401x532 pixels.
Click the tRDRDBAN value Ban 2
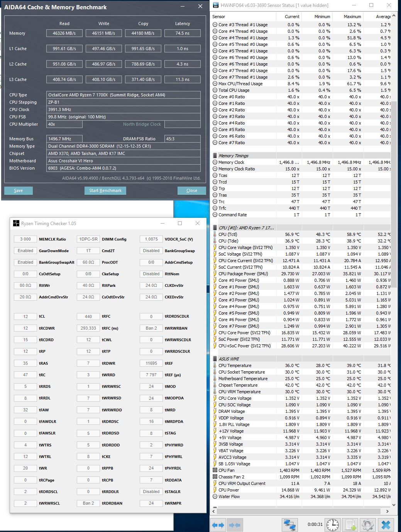tap(88, 503)
